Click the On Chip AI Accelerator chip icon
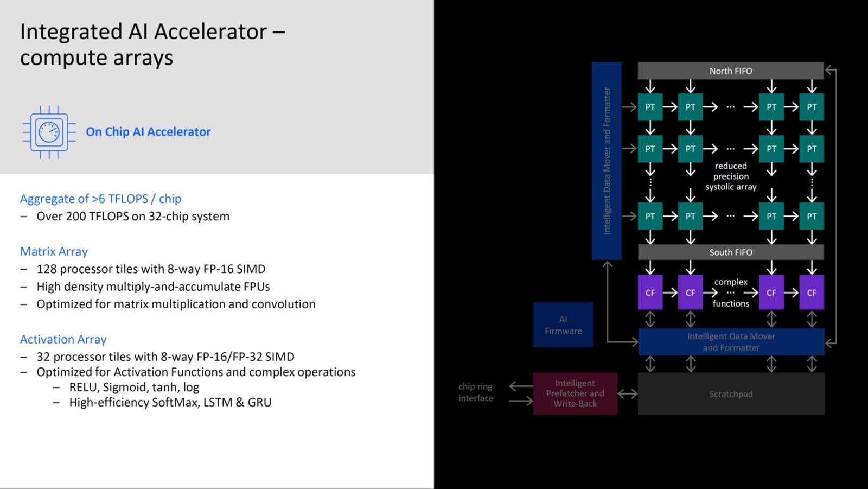Viewport: 868px width, 489px height. coord(49,132)
